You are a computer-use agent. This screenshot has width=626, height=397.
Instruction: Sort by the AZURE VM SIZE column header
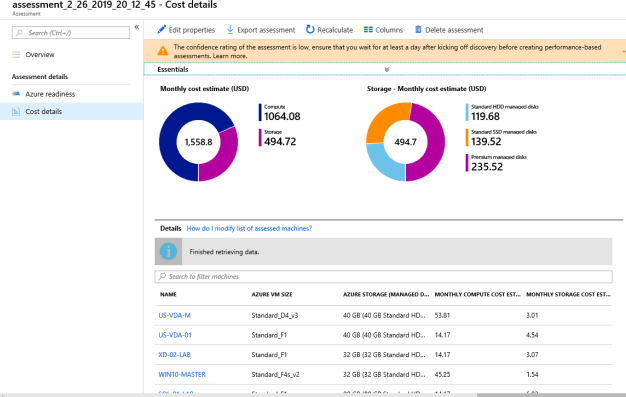click(x=272, y=294)
